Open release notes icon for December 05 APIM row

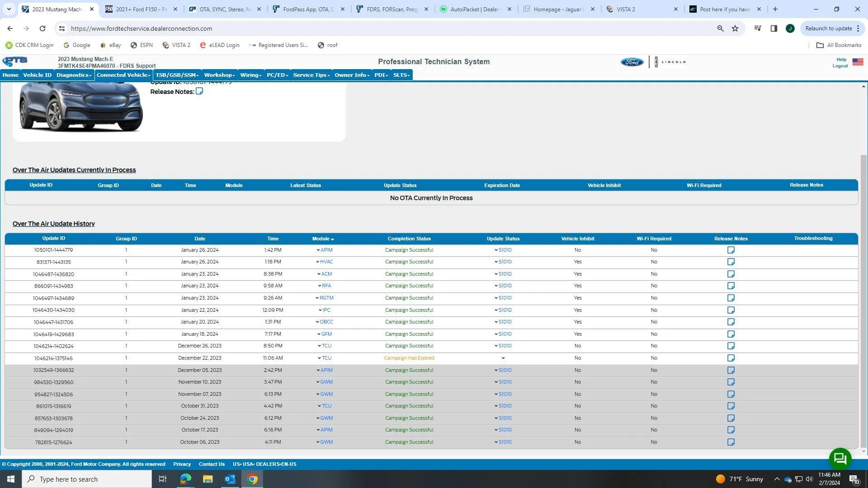tap(731, 370)
